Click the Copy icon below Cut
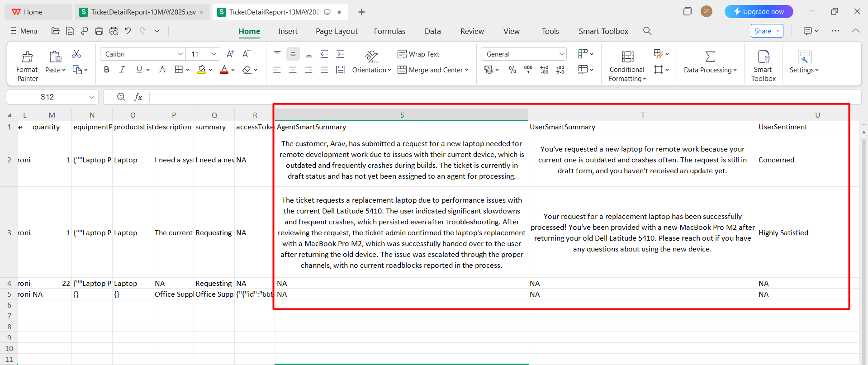This screenshot has height=365, width=868. click(x=77, y=70)
